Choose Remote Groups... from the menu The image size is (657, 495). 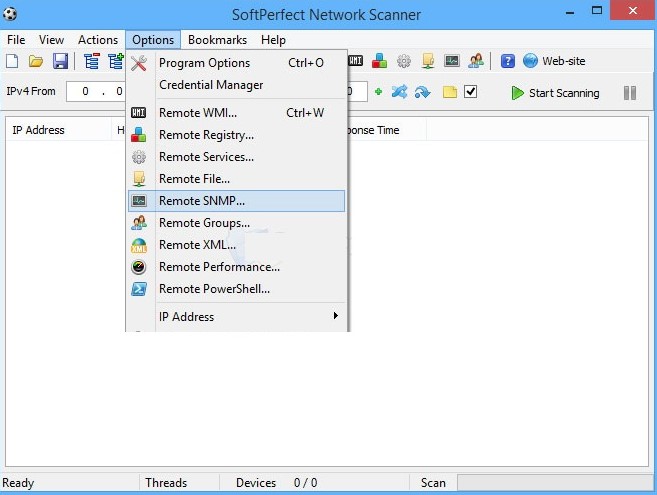point(236,223)
